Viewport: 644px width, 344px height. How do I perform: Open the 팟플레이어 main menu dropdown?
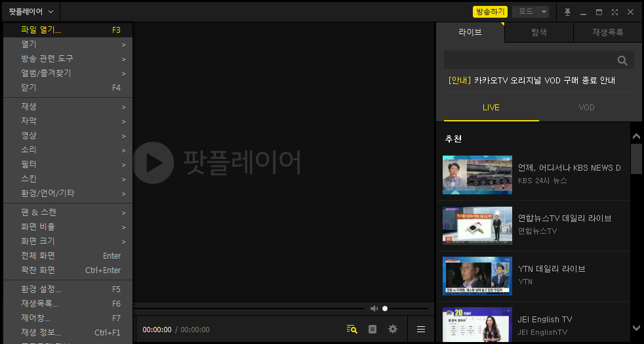click(x=31, y=12)
